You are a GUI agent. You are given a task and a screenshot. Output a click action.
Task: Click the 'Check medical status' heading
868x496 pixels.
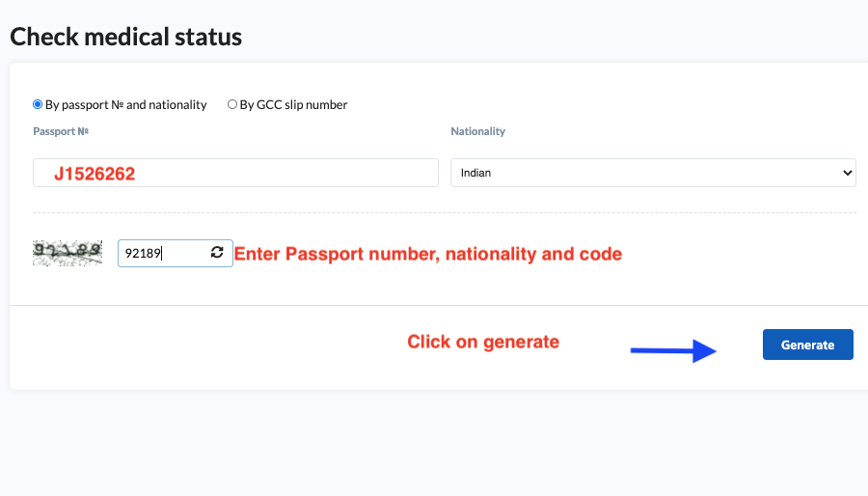125,38
